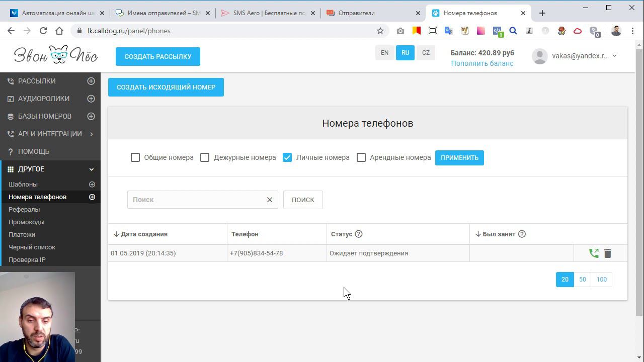This screenshot has width=644, height=362.
Task: Click the Пополнить баланс link
Action: pos(482,63)
